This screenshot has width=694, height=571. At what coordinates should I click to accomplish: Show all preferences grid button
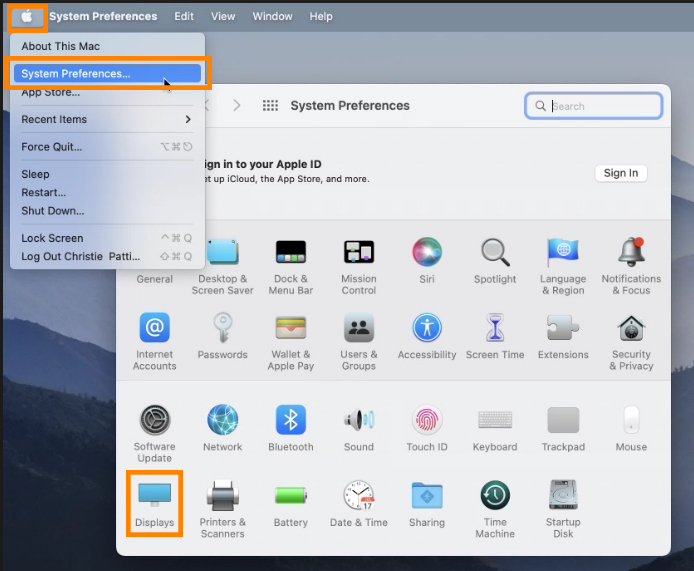pos(270,105)
